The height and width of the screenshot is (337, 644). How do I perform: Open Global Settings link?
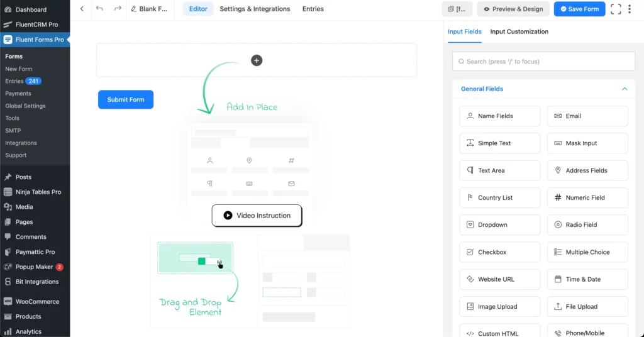pyautogui.click(x=25, y=106)
